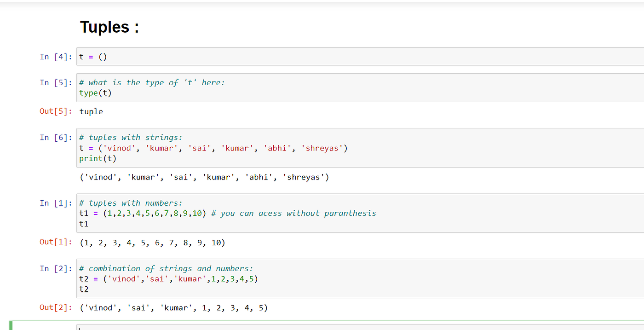Click the code cell with type(t)
The image size is (644, 330).
click(x=360, y=88)
